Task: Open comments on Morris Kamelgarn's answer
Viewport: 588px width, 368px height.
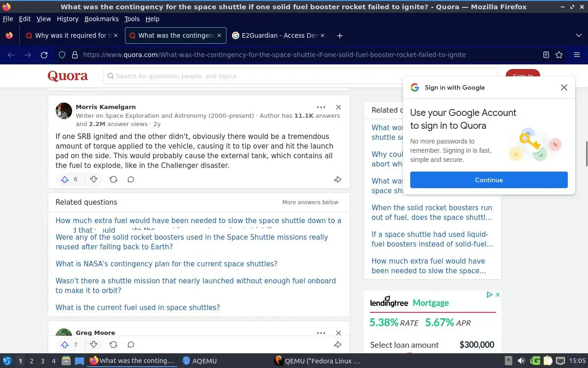Action: pos(131,179)
